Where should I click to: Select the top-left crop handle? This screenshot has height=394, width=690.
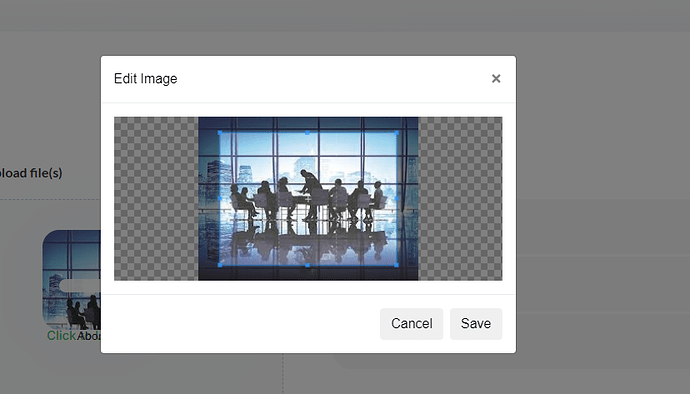click(x=220, y=133)
